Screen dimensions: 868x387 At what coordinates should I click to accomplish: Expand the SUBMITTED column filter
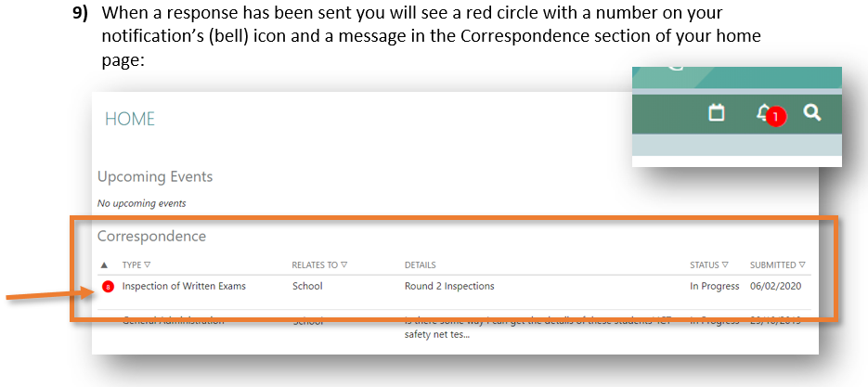(801, 265)
